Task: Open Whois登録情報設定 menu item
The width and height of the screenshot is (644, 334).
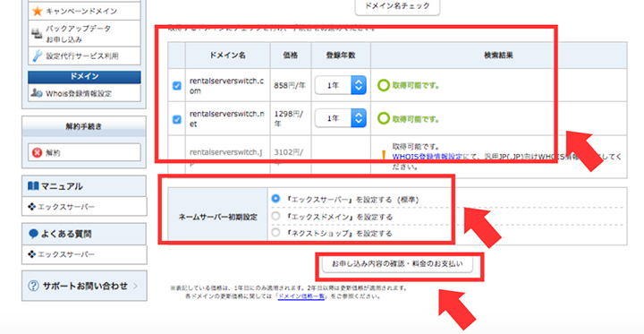Action: [84, 93]
